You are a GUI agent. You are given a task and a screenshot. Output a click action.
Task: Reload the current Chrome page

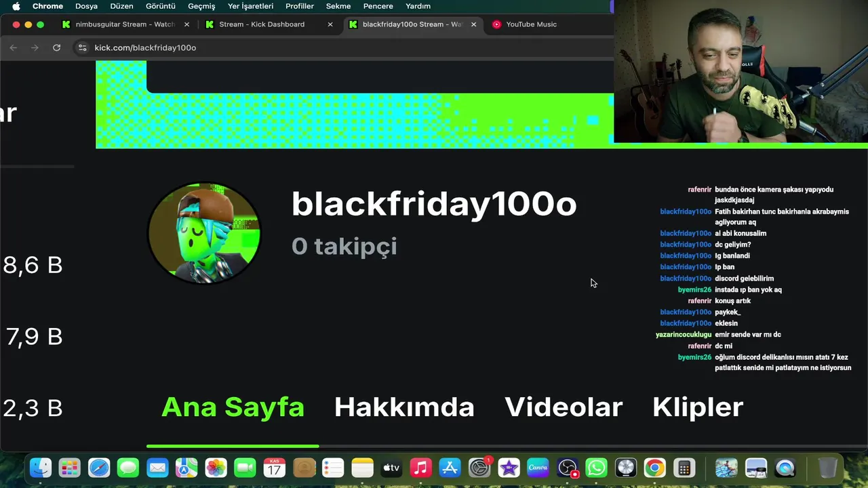(x=56, y=47)
